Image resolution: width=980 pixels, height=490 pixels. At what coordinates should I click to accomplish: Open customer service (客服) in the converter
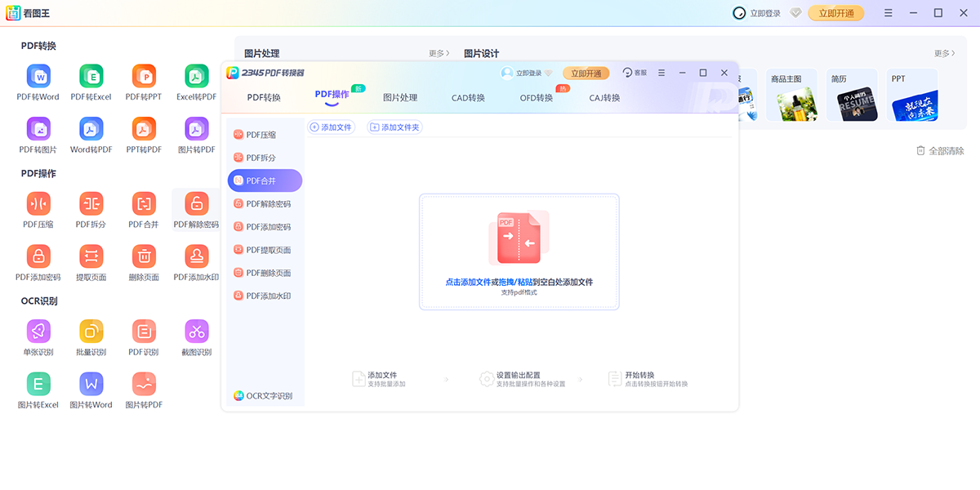634,73
